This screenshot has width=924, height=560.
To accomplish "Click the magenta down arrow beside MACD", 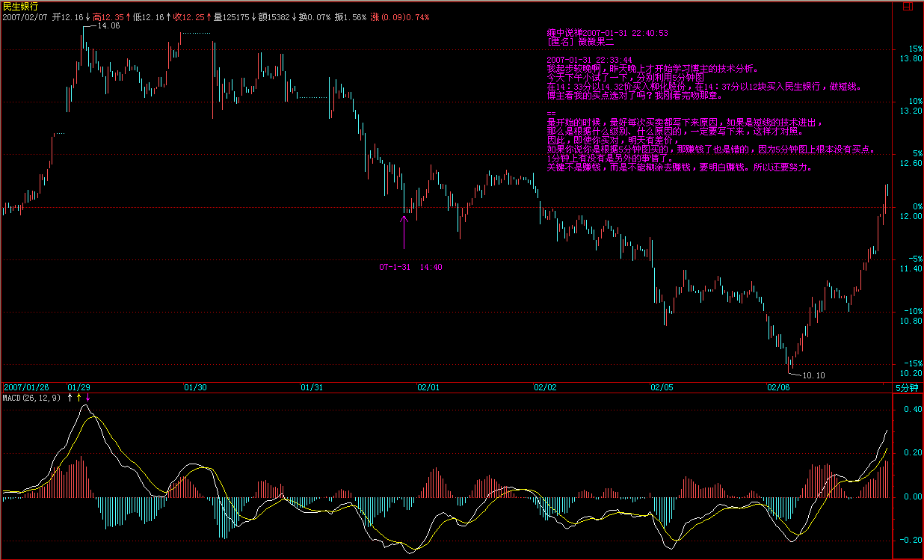I will click(x=87, y=399).
